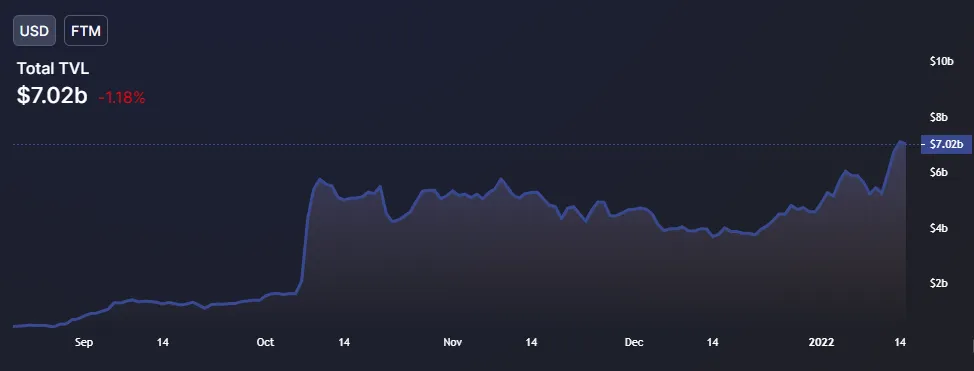Click the red -1.18% change figure
974x371 pixels.
coord(122,98)
